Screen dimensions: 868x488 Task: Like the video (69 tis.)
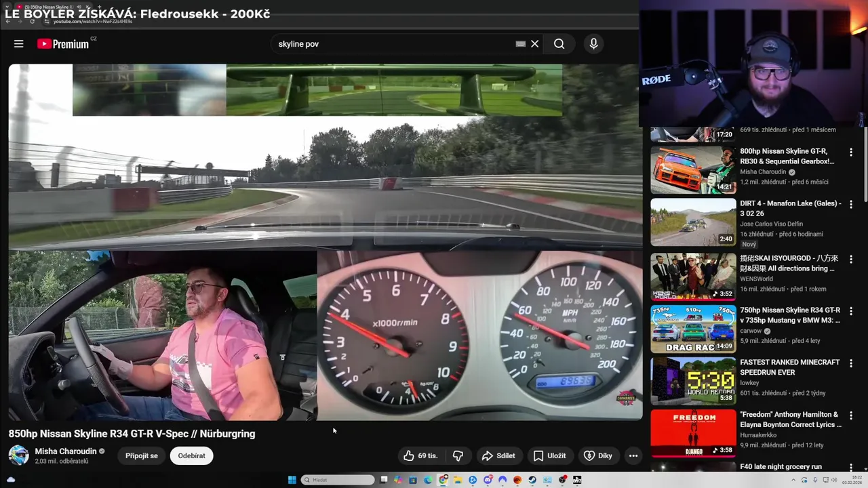[420, 455]
